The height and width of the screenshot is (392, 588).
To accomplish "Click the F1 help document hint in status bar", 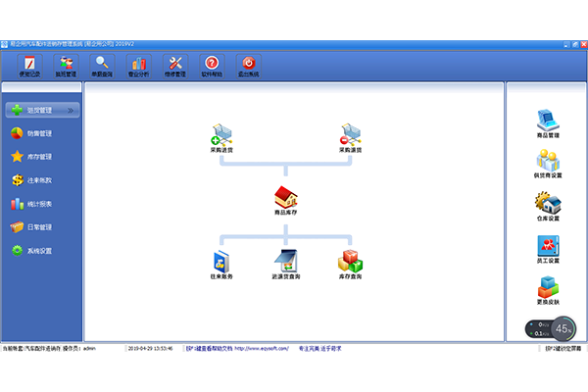I will [210, 349].
